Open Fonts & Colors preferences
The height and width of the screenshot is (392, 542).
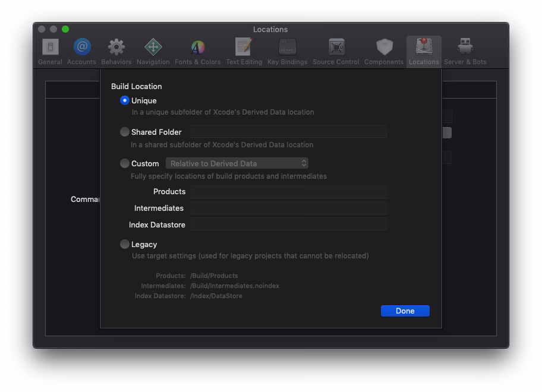pos(198,47)
